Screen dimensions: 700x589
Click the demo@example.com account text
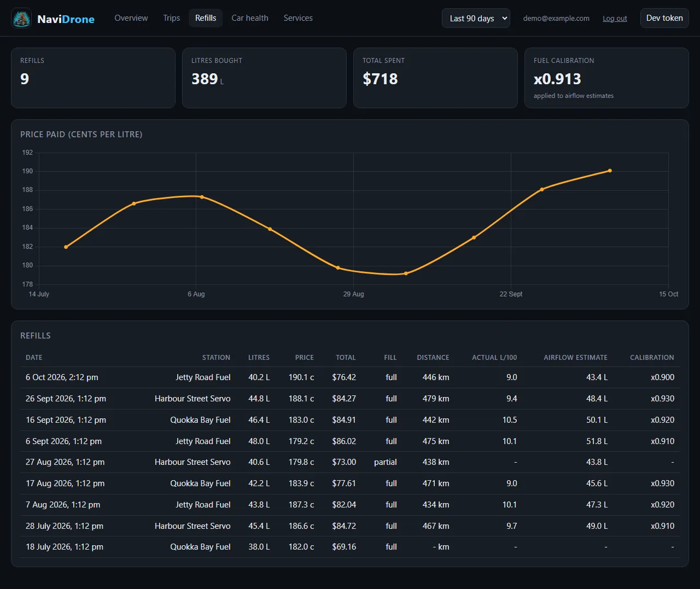(x=556, y=18)
